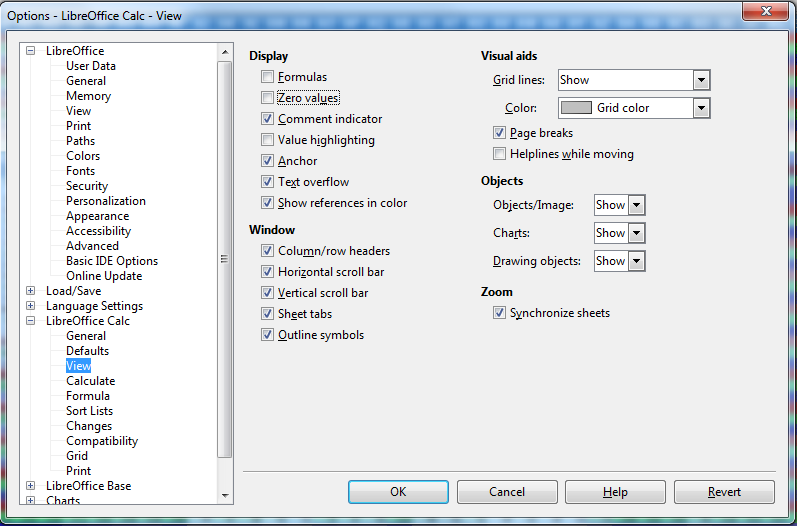
Task: Click the Cancel button
Action: click(x=507, y=492)
